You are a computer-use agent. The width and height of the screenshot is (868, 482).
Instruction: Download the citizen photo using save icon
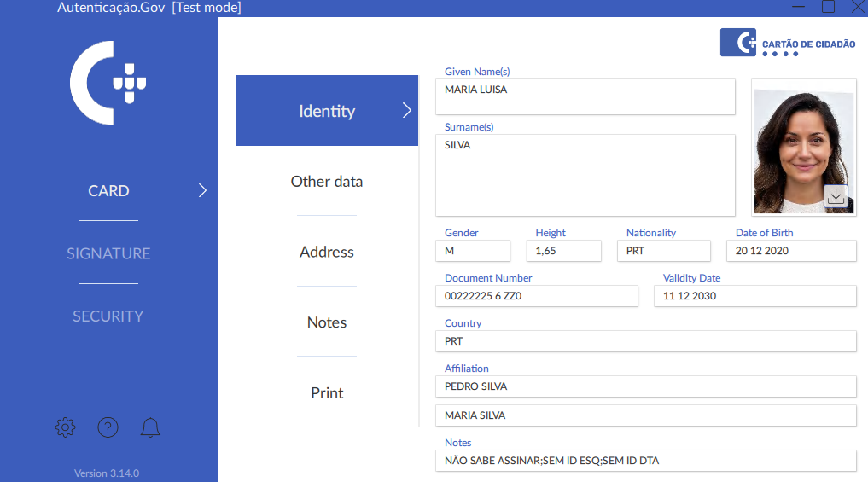[836, 196]
